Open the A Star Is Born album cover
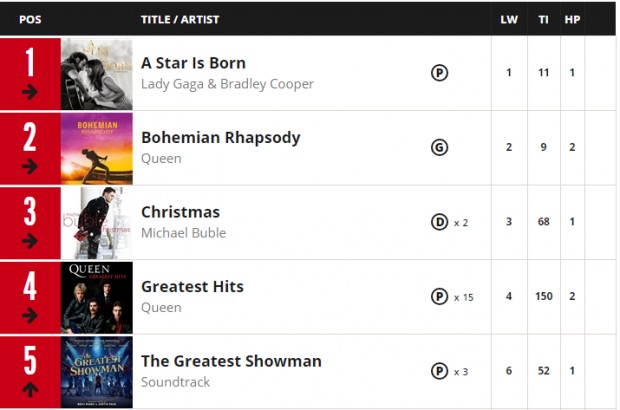The height and width of the screenshot is (410, 620). [97, 74]
